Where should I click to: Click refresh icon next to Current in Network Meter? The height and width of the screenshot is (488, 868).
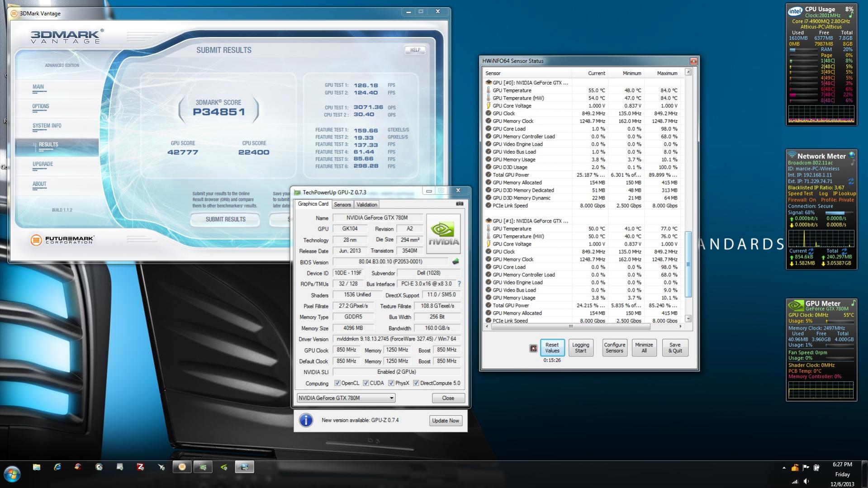click(811, 251)
